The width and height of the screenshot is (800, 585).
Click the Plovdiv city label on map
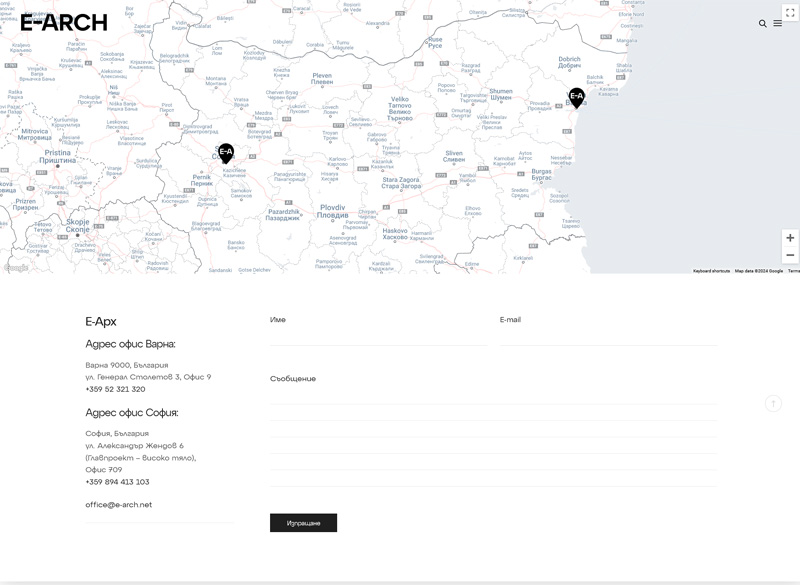pos(333,211)
